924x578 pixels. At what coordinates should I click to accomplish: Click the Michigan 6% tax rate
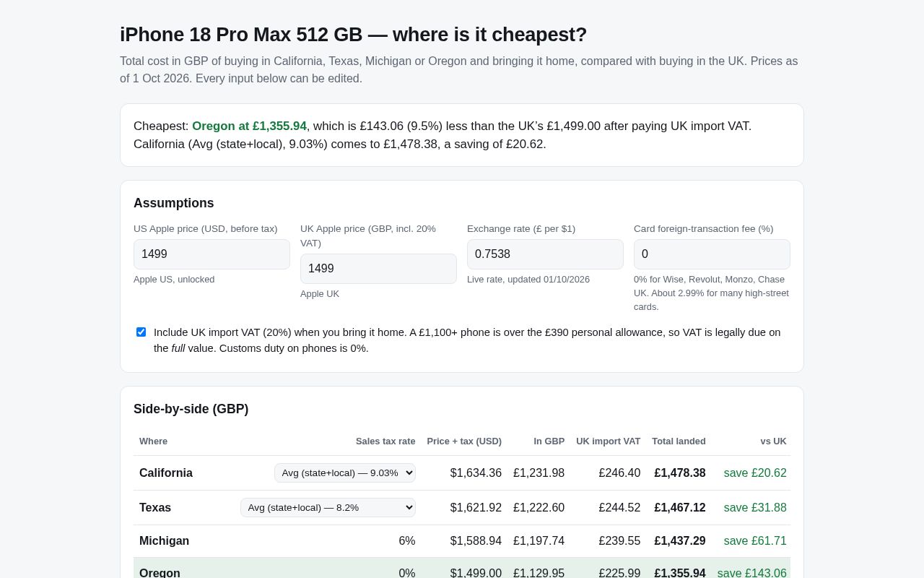(407, 541)
